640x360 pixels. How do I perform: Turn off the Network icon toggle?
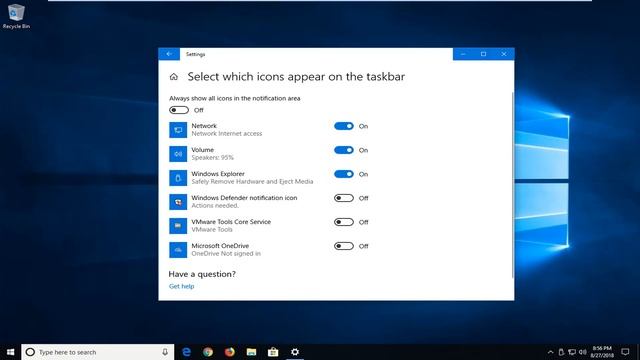(x=344, y=126)
